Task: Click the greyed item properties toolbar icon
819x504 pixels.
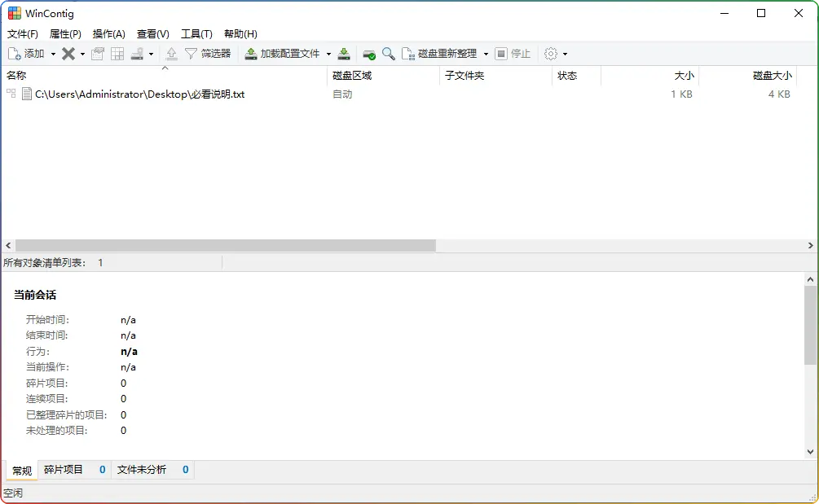Action: coord(98,54)
